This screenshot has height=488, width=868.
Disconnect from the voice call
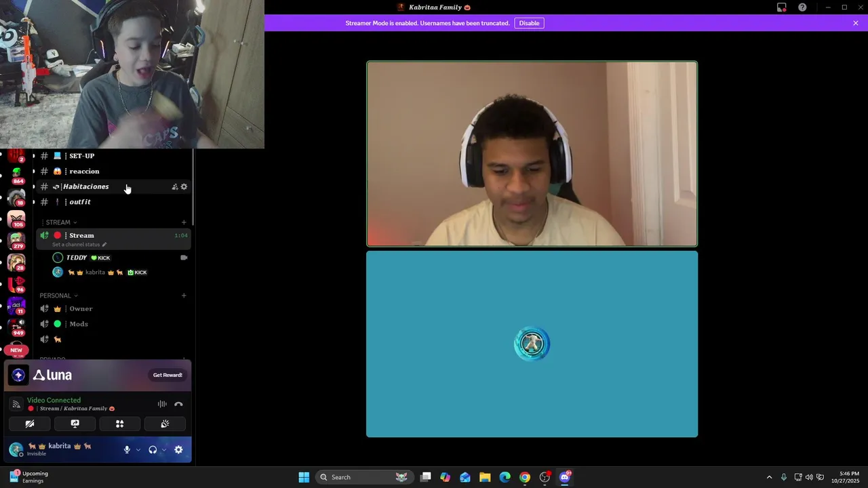click(178, 404)
